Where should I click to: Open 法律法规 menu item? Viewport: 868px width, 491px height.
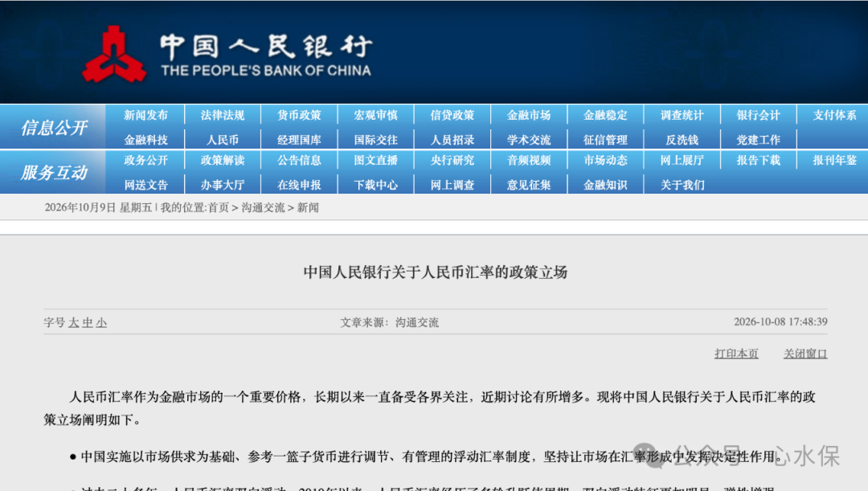coord(223,115)
